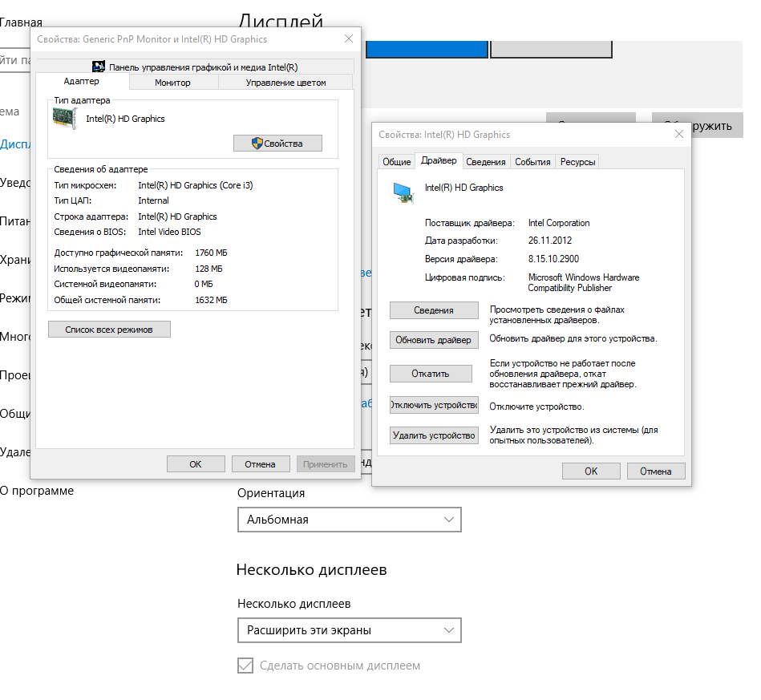
Task: Click the Settings search field
Action: [15, 60]
